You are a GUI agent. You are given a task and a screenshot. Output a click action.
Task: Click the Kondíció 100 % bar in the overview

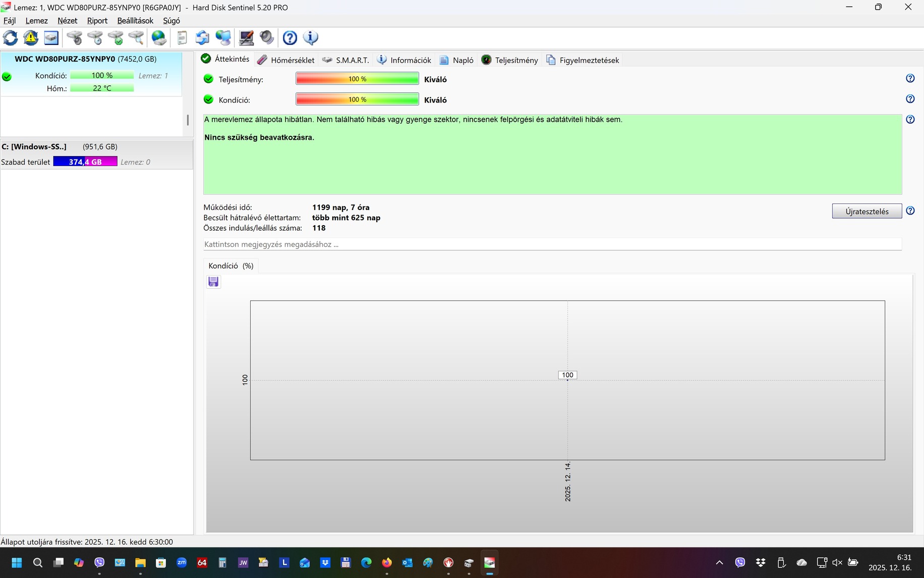(x=357, y=99)
